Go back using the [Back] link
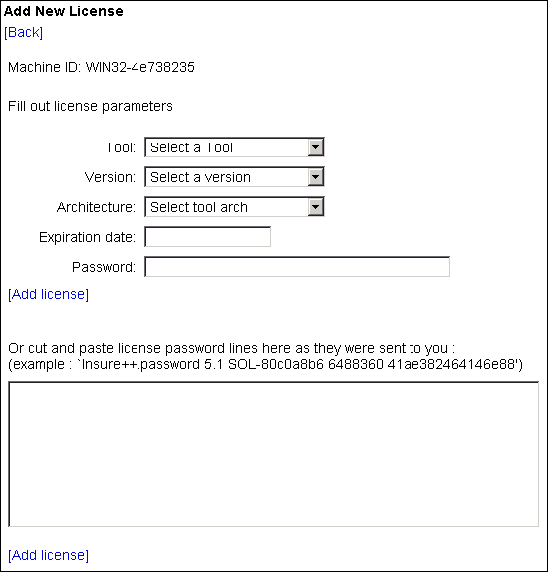 [x=23, y=32]
